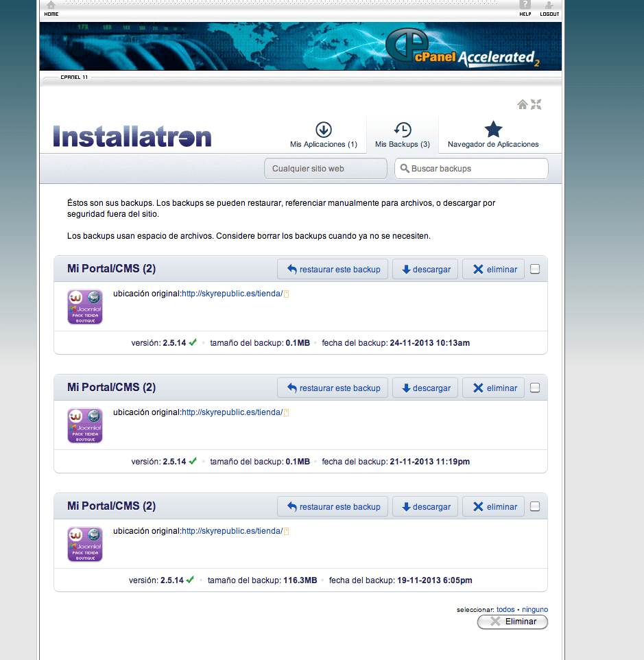Tick the checkbox for the 21-11-2013 backup
This screenshot has height=660, width=644.
point(535,388)
